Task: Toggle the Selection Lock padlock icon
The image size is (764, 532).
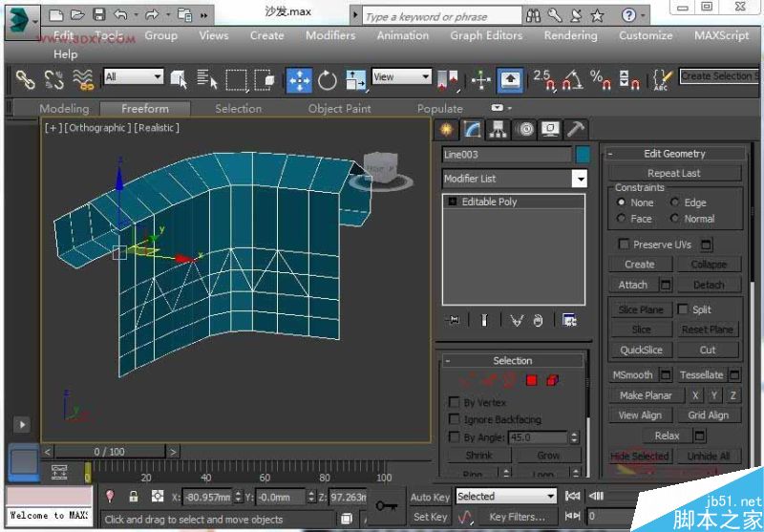Action: (134, 497)
